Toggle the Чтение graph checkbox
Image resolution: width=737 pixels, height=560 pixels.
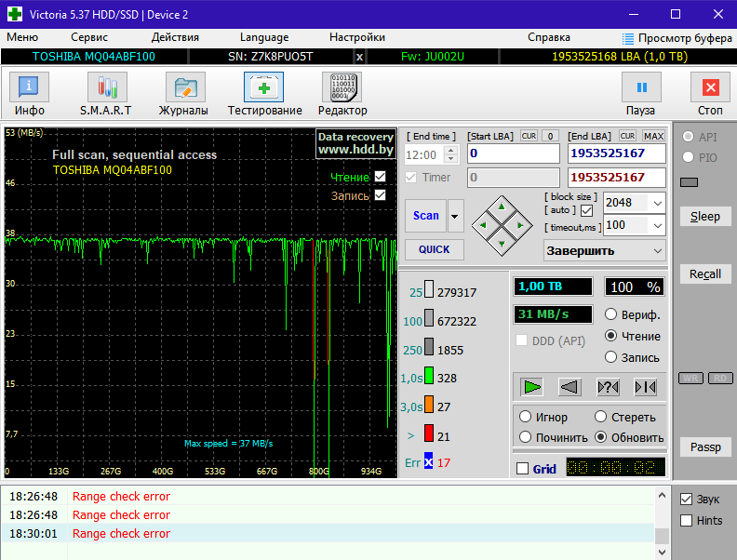380,177
